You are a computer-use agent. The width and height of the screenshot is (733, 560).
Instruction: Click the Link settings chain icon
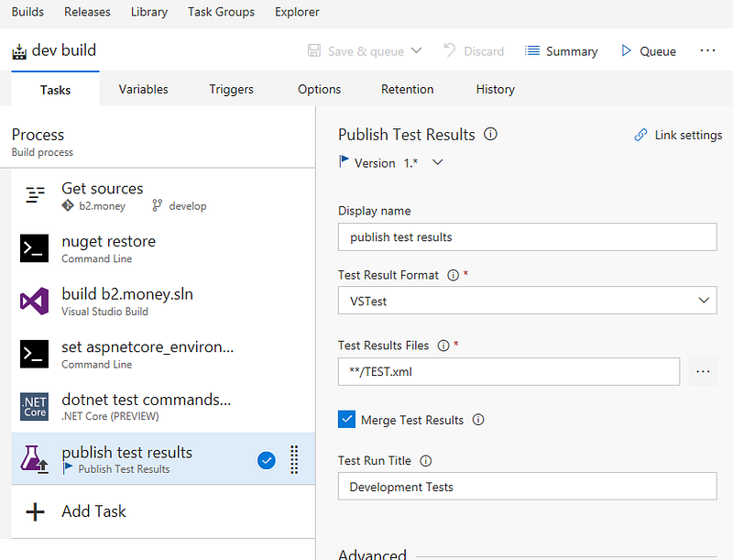click(640, 135)
